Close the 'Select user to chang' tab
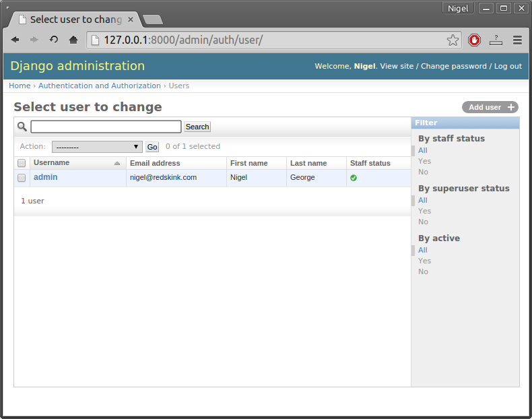This screenshot has height=419, width=532. (130, 20)
